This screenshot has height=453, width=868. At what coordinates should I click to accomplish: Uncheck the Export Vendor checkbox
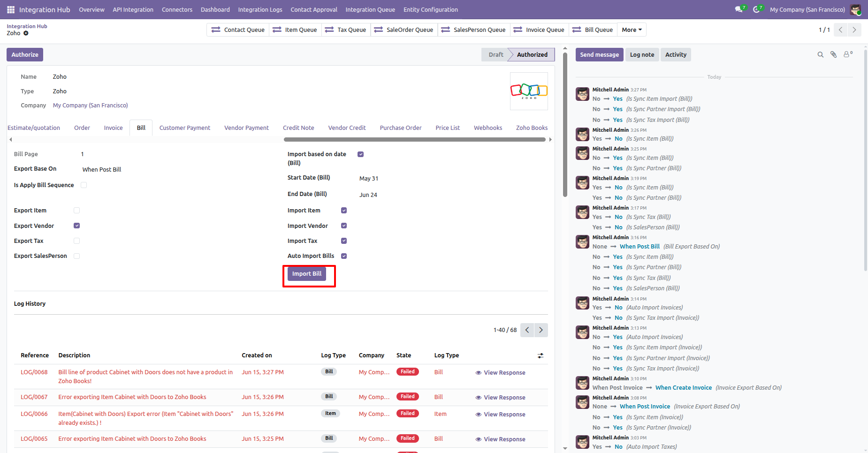coord(77,226)
